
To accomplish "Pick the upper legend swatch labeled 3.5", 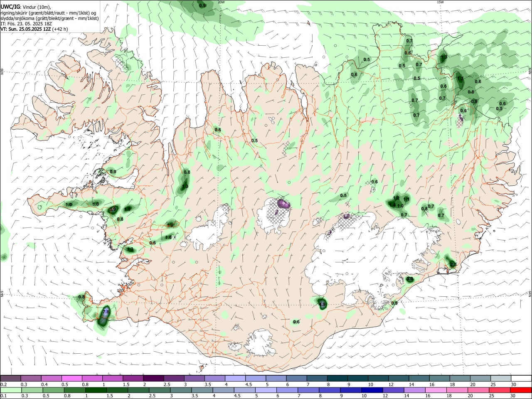I will 214,378.
